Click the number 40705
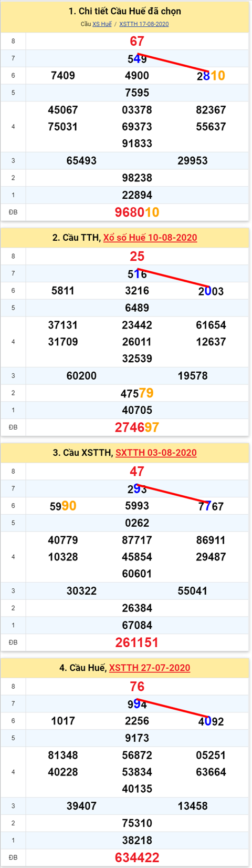The image size is (252, 868). (137, 410)
